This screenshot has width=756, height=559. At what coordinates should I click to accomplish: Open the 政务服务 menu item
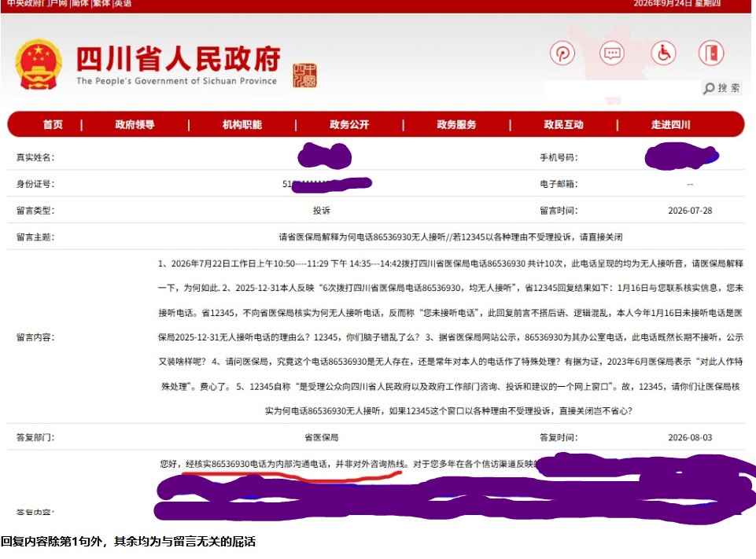pos(456,124)
